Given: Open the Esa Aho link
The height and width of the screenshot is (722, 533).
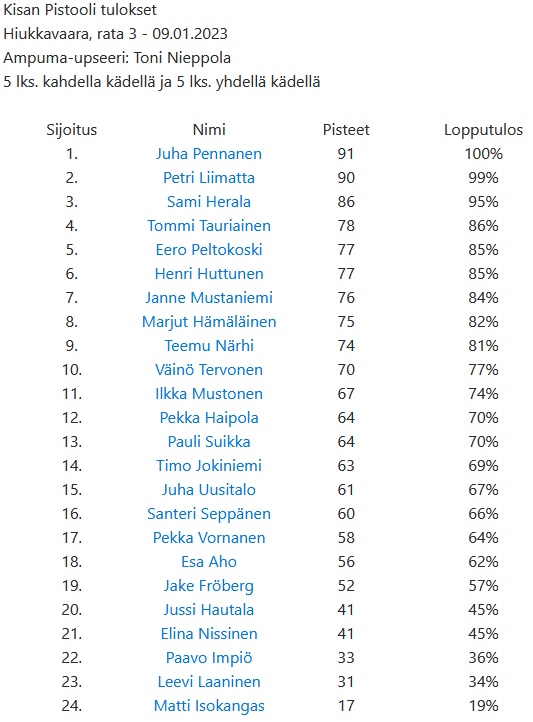Looking at the screenshot, I should coord(209,562).
